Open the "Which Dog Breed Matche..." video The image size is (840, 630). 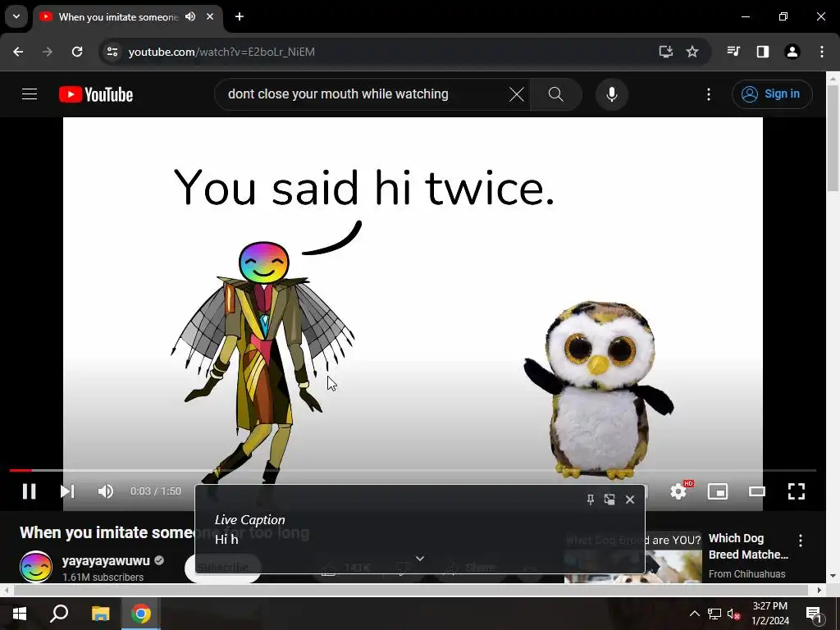click(748, 546)
